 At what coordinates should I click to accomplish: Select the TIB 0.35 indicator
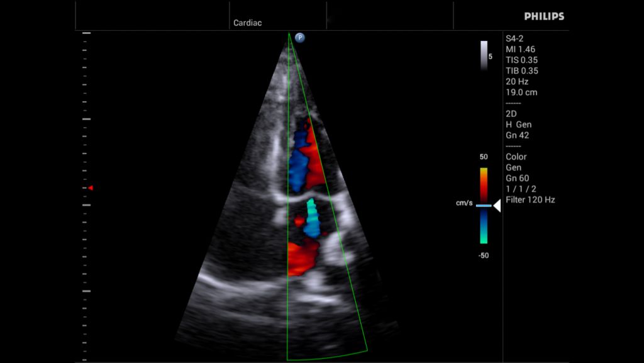point(523,70)
